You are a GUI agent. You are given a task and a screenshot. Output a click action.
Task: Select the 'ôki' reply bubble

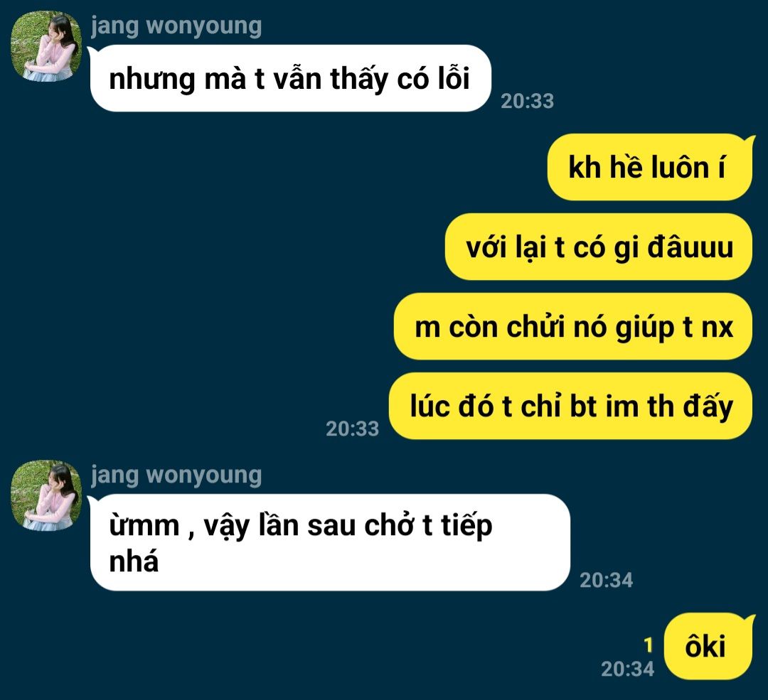[708, 646]
